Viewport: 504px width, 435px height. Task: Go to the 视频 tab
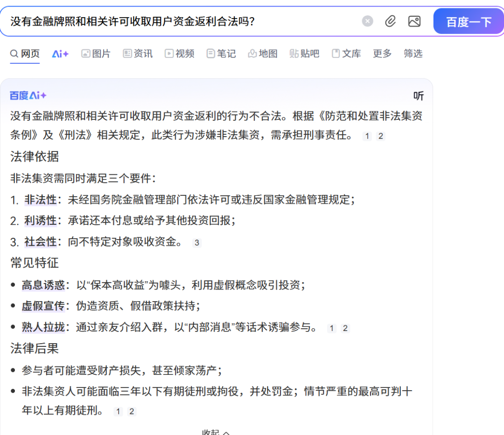[x=179, y=54]
